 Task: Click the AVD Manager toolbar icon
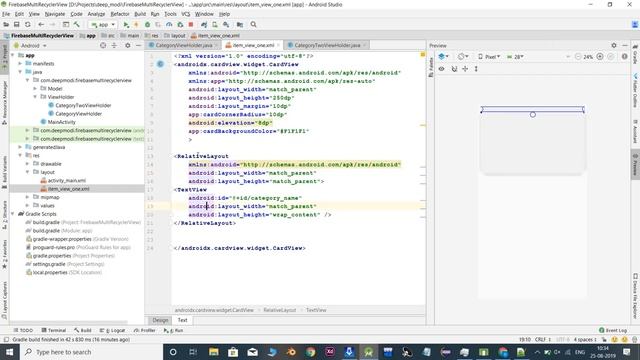click(215, 25)
